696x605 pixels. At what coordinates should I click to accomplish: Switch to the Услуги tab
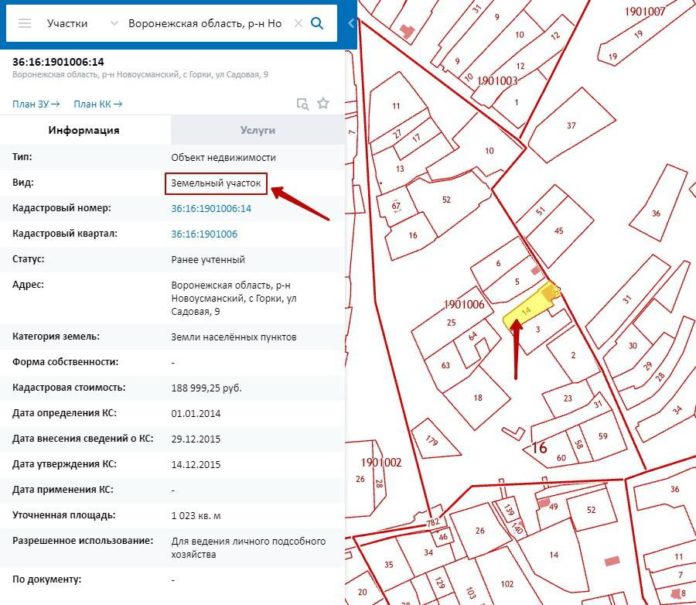(257, 130)
